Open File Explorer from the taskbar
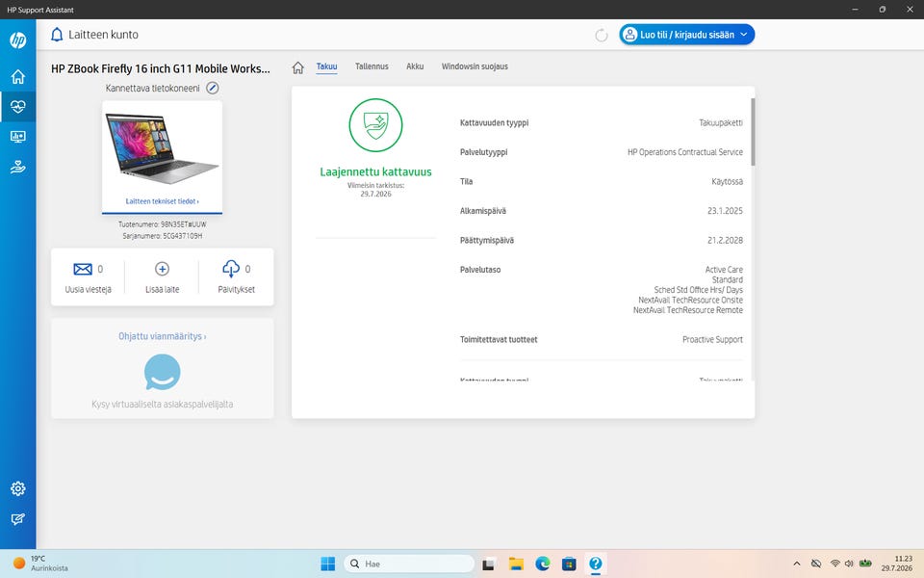Screen dimensions: 924x578 pos(516,564)
